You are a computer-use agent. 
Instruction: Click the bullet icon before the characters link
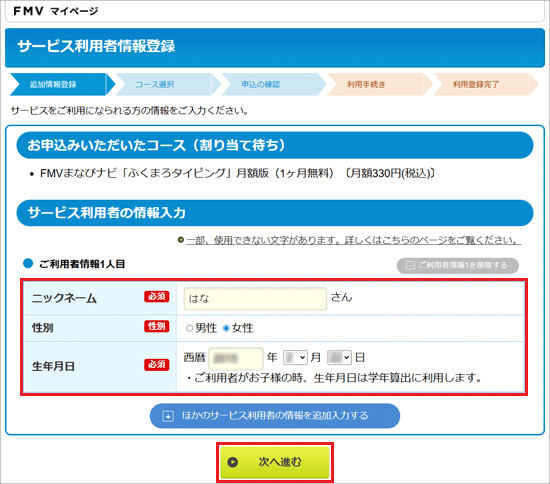point(181,240)
